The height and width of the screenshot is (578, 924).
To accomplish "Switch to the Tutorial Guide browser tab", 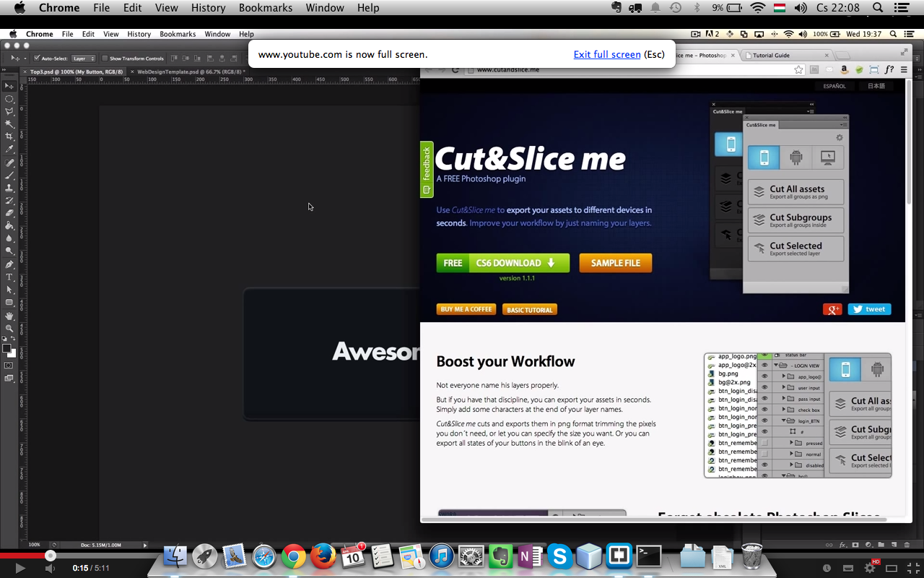I will 788,55.
